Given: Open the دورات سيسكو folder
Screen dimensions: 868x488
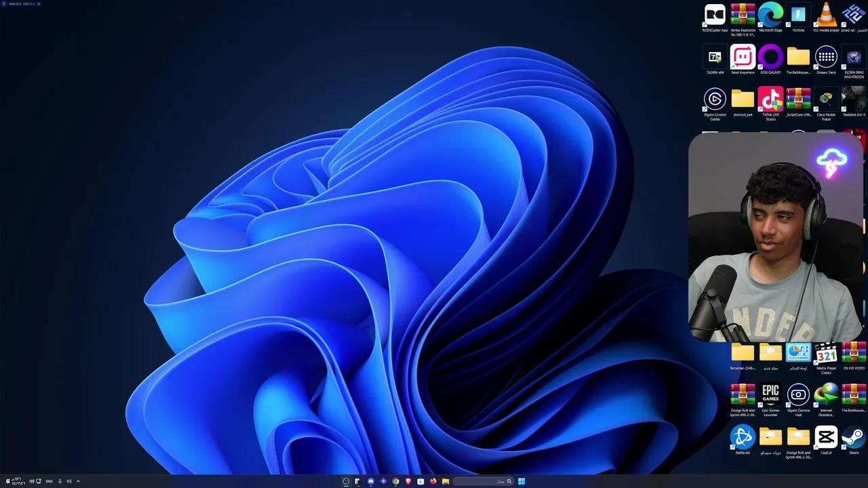Looking at the screenshot, I should pos(770,440).
